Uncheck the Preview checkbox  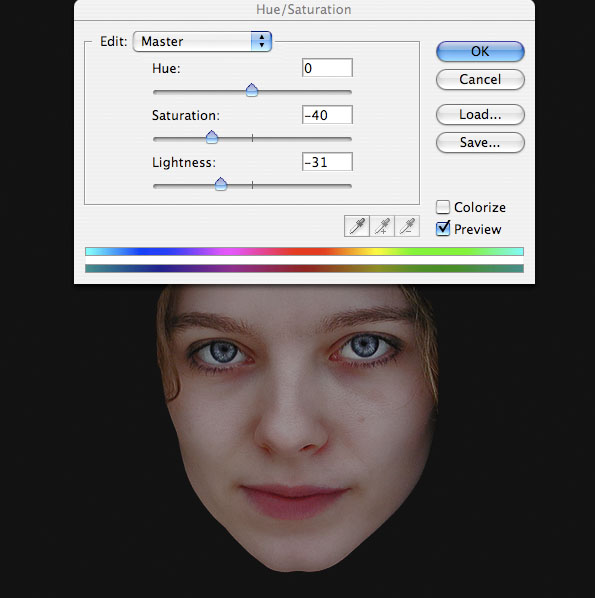click(443, 229)
